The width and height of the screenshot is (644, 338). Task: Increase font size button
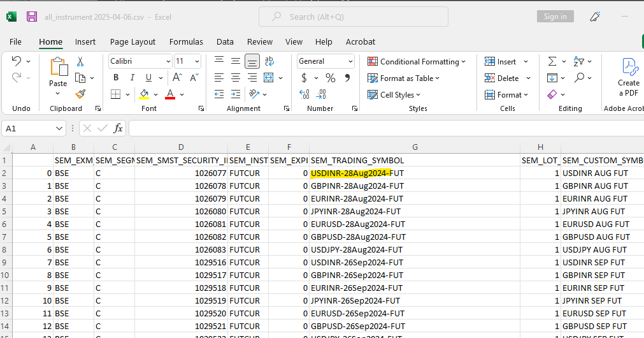click(177, 77)
